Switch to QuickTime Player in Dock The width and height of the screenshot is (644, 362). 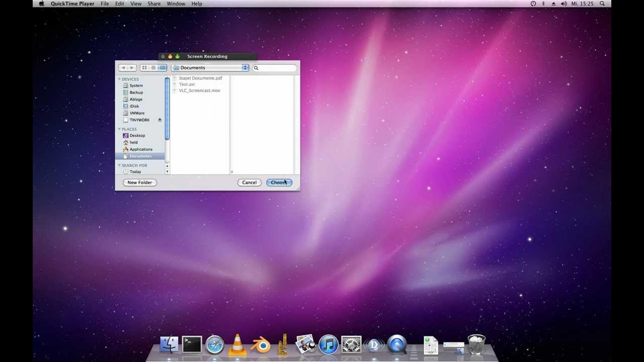[x=397, y=345]
